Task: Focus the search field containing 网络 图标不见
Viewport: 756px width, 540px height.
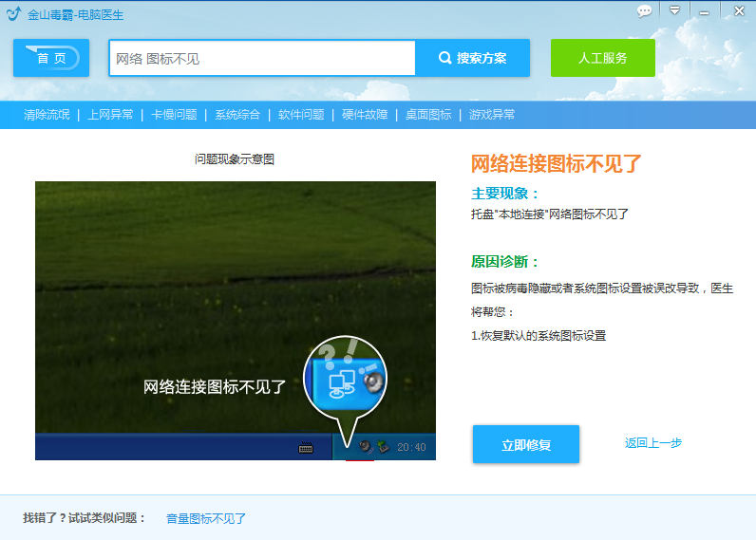Action: click(x=262, y=58)
